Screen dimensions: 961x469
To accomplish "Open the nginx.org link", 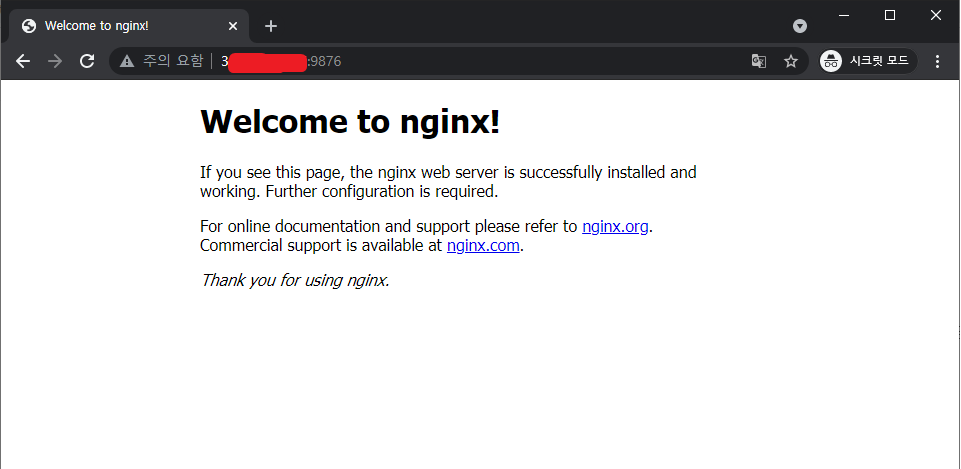I will tap(615, 226).
